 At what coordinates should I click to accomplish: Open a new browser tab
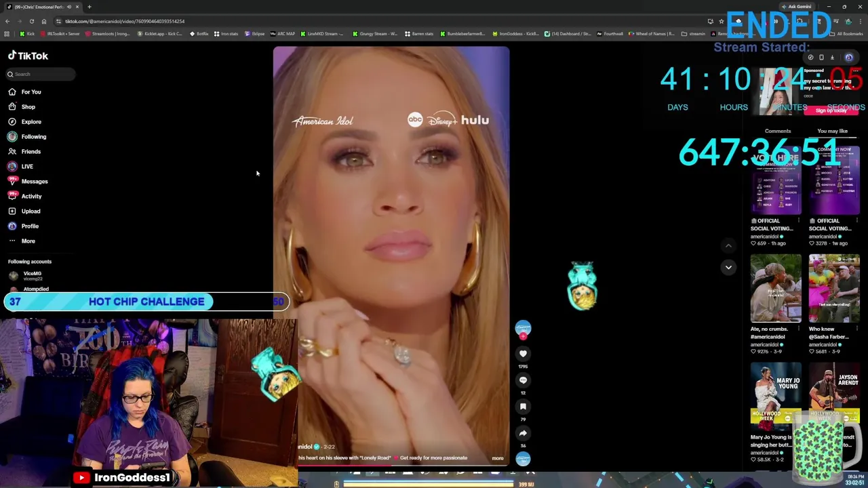point(89,7)
